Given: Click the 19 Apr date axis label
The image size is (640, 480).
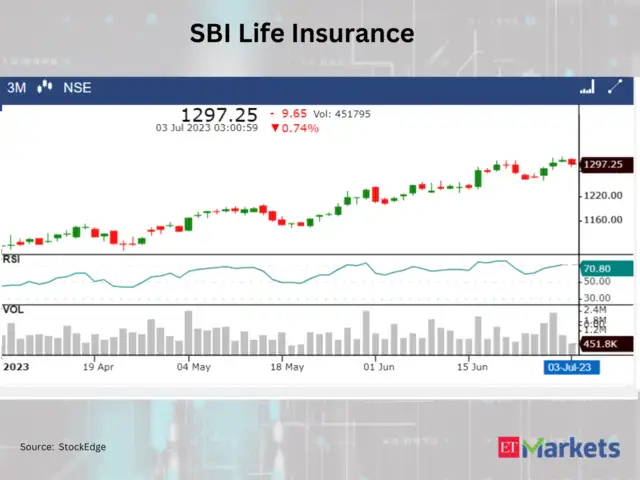Looking at the screenshot, I should tap(98, 367).
